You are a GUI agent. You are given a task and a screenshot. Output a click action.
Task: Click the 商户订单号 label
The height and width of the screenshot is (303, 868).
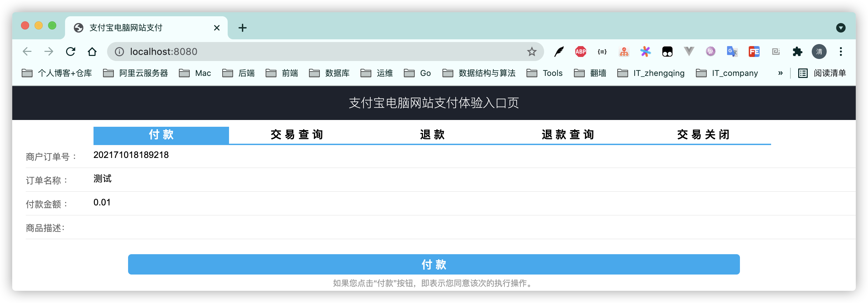(51, 157)
